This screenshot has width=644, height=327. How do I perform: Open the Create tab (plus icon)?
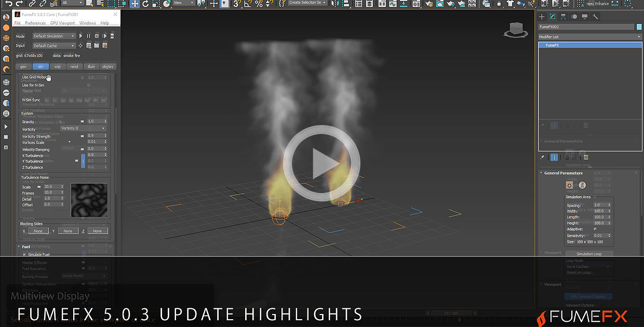click(x=542, y=17)
